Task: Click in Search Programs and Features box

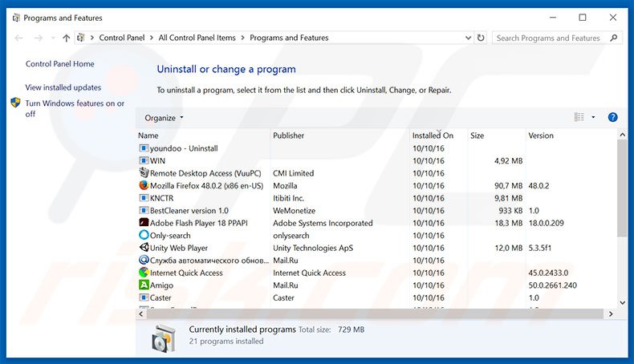Action: coord(548,38)
